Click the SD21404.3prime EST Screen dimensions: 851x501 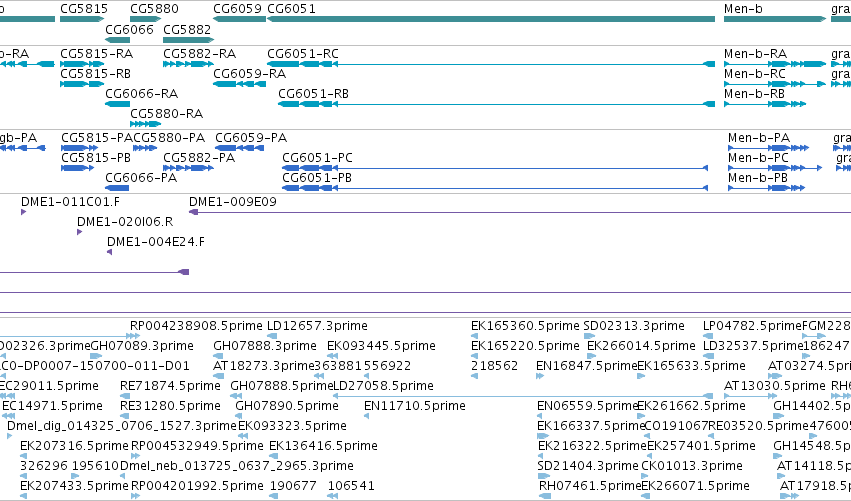point(543,477)
